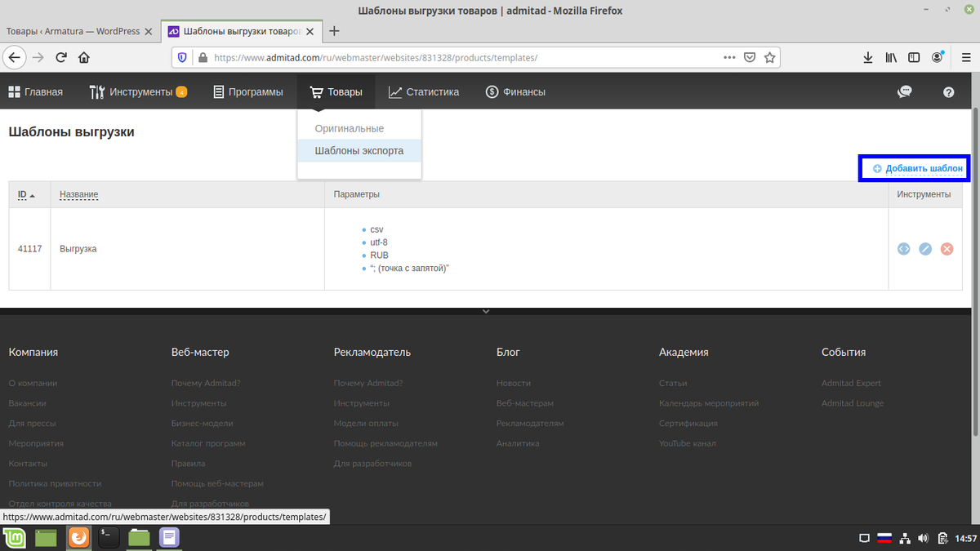
Task: Open footer link Помощь рекламодателям
Action: click(385, 443)
